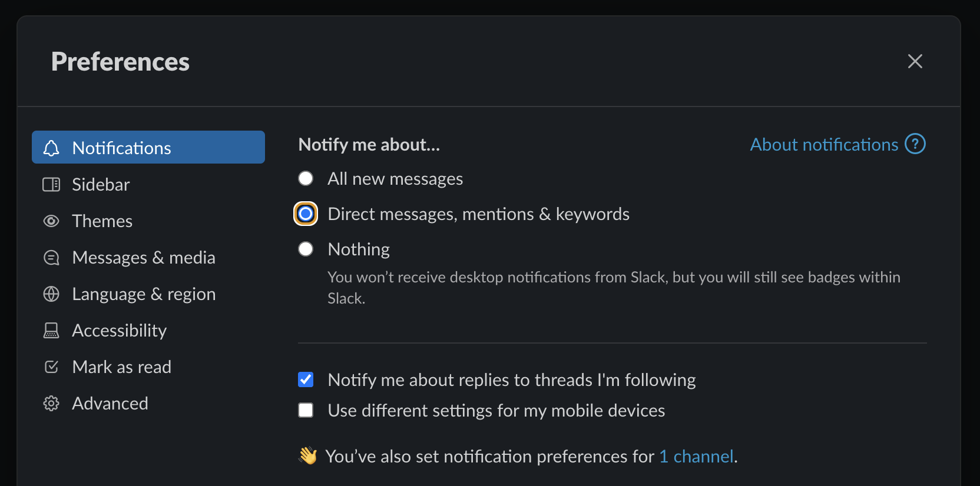Click the question mark help icon
Image resolution: width=980 pixels, height=486 pixels.
click(915, 144)
